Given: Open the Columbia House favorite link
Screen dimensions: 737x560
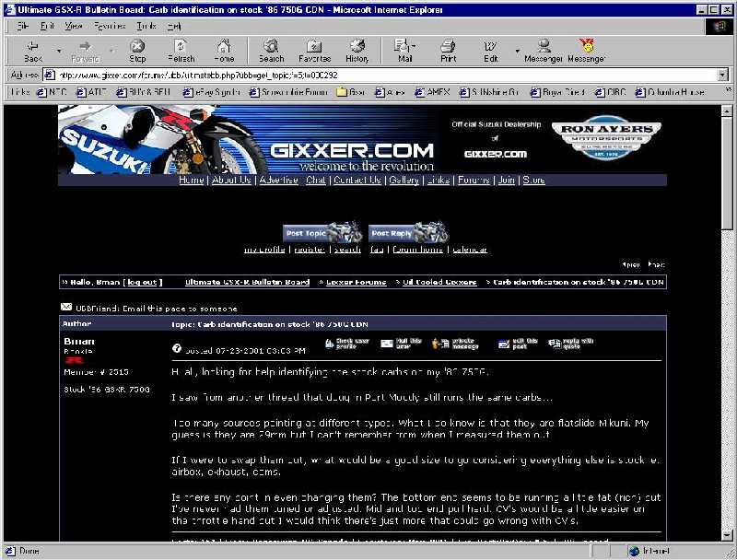Looking at the screenshot, I should (x=671, y=92).
